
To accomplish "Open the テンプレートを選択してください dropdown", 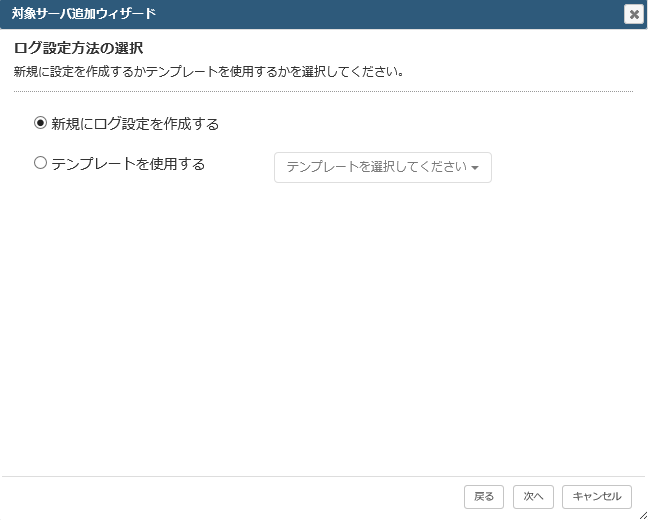I will point(383,167).
